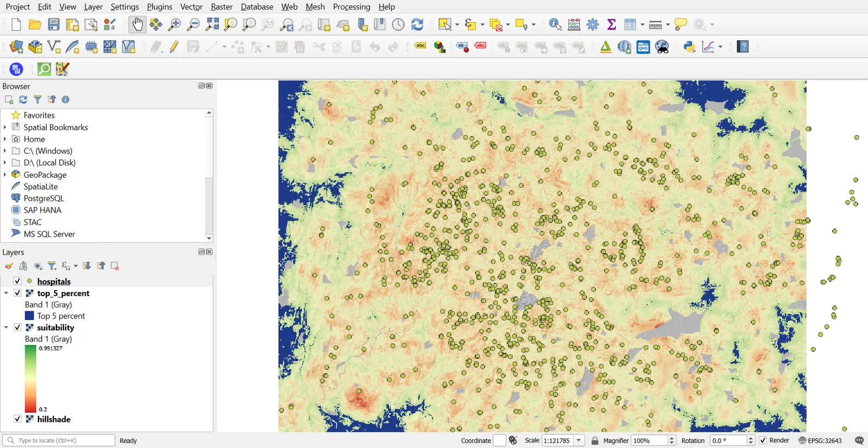This screenshot has height=448, width=868.
Task: Click the Toggle Editing pencil icon
Action: (174, 47)
